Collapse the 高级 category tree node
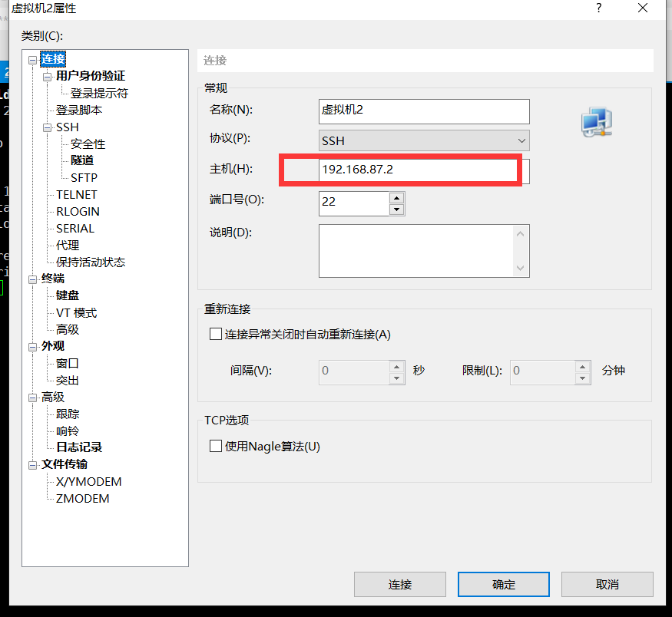This screenshot has width=672, height=617. pyautogui.click(x=32, y=398)
